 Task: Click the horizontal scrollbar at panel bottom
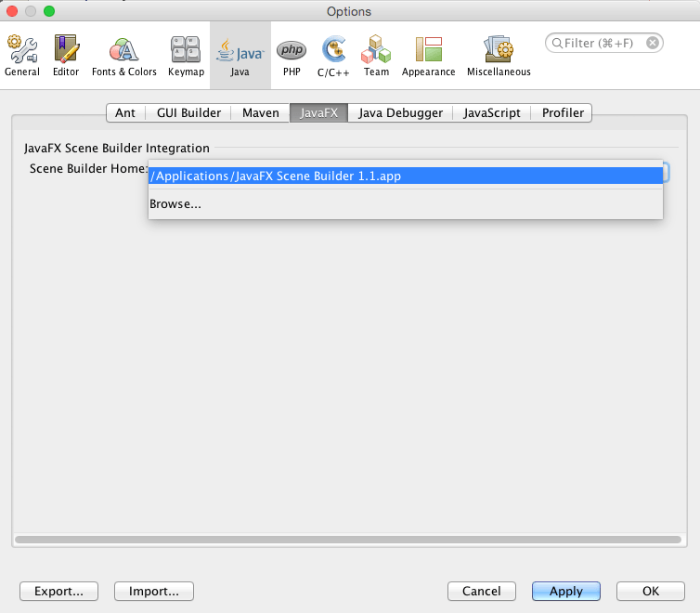349,539
